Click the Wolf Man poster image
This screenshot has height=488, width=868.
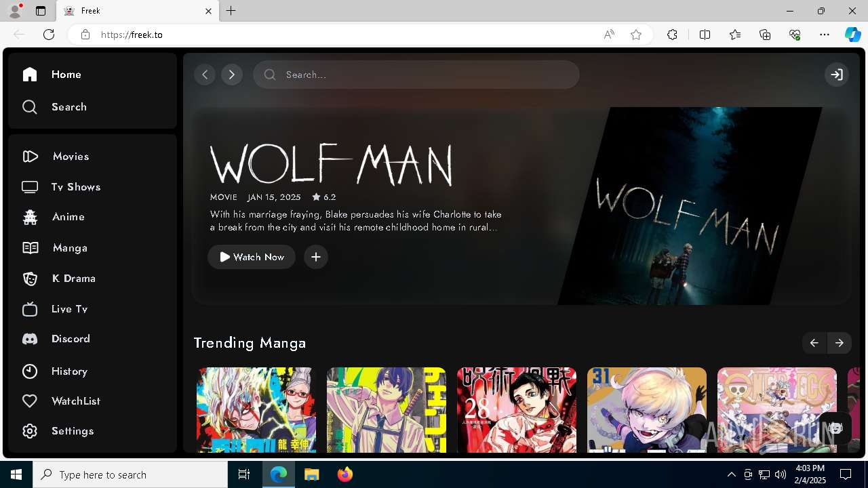point(690,206)
